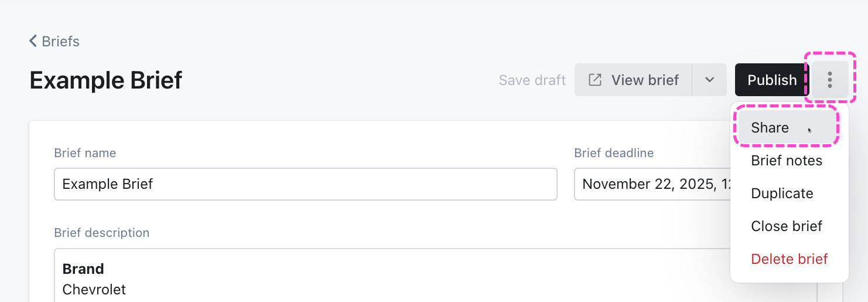Viewport: 868px width, 302px height.
Task: Click the Brand heading in description
Action: [83, 269]
